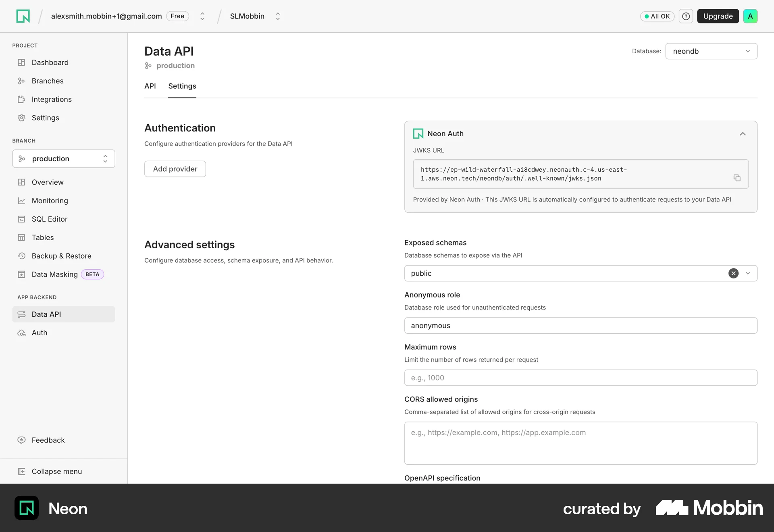
Task: Click the Data API sidebar icon
Action: (x=21, y=314)
